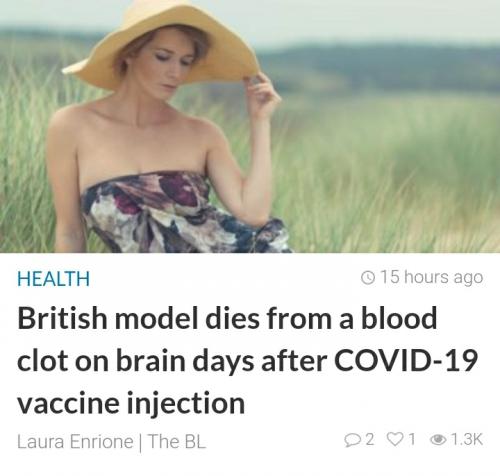This screenshot has width=500, height=476.
Task: Click the clock icon beside timestamp
Action: pyautogui.click(x=368, y=278)
